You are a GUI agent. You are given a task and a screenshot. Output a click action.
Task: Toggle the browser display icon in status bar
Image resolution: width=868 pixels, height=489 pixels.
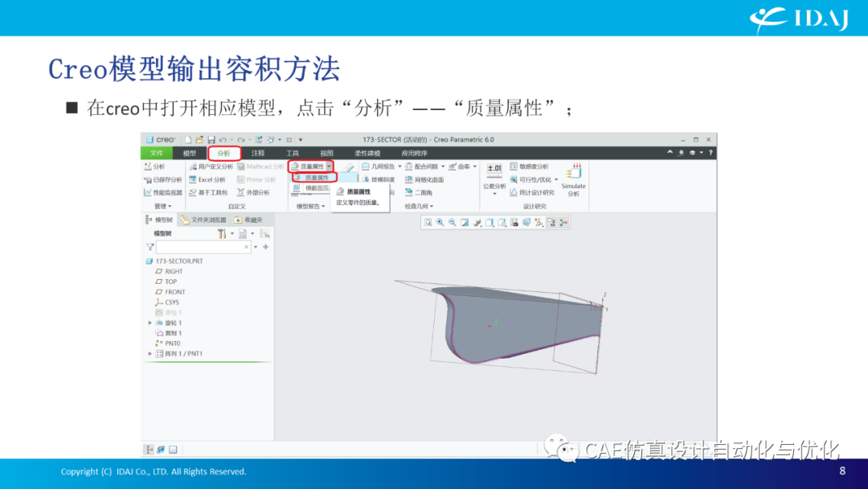pos(161,450)
